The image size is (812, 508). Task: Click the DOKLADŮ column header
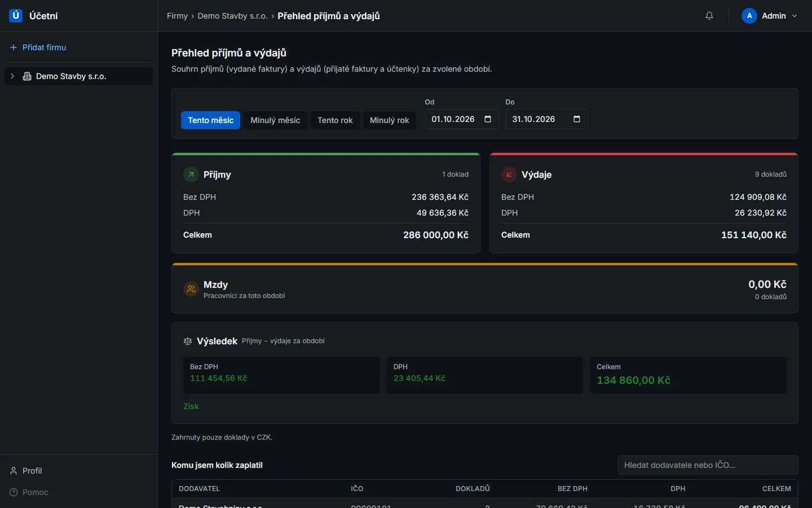coord(473,489)
